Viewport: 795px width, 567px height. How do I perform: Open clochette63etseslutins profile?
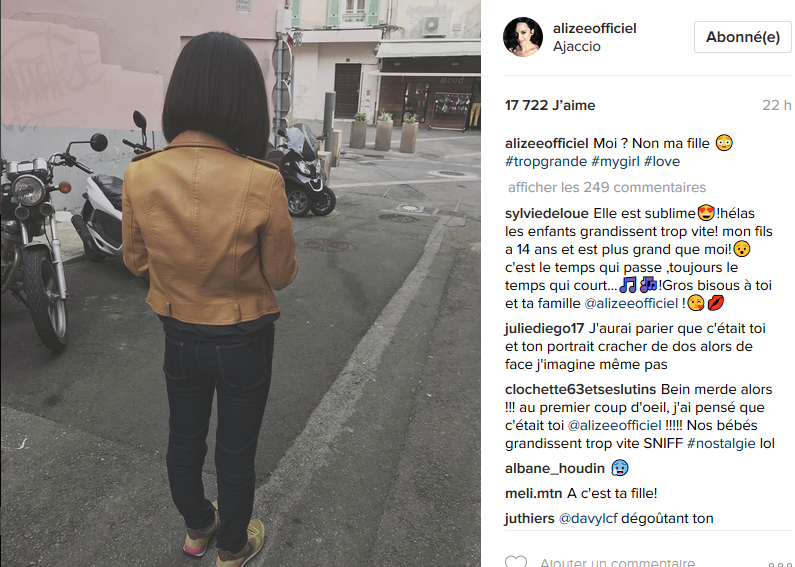point(581,389)
